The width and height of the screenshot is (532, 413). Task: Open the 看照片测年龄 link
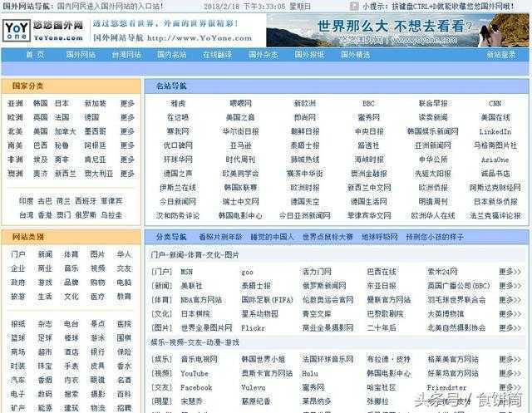[220, 237]
